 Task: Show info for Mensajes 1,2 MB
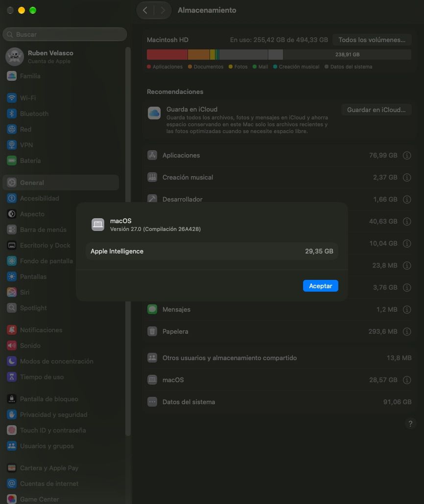(407, 310)
